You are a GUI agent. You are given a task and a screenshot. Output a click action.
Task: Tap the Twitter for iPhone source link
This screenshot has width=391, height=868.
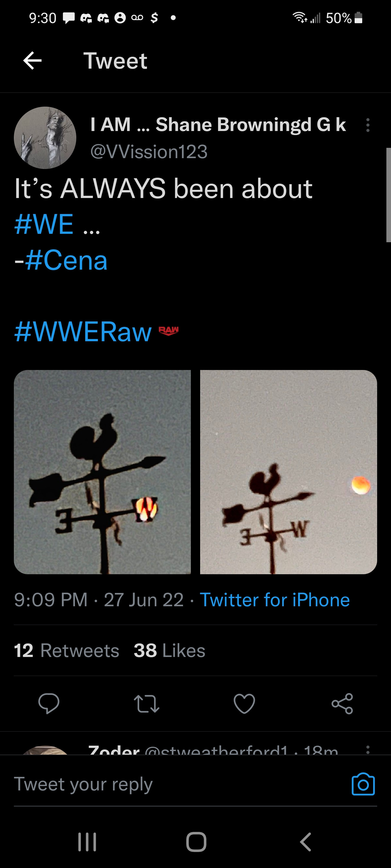[x=275, y=600]
